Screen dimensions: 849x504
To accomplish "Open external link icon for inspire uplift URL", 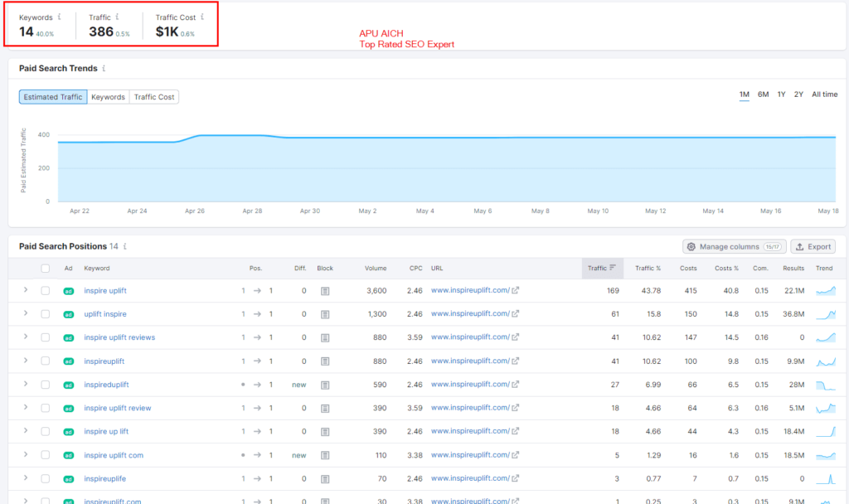I will [516, 291].
